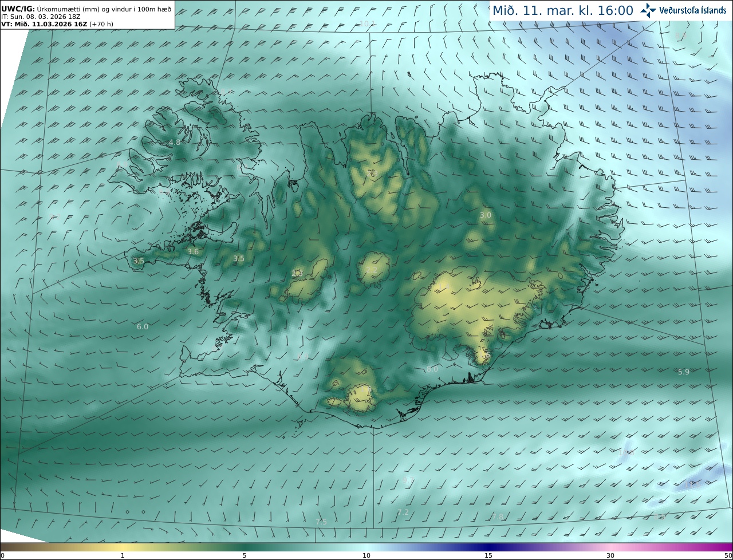733x560 pixels.
Task: Click the '3.0' value in east Iceland
Action: (x=486, y=215)
